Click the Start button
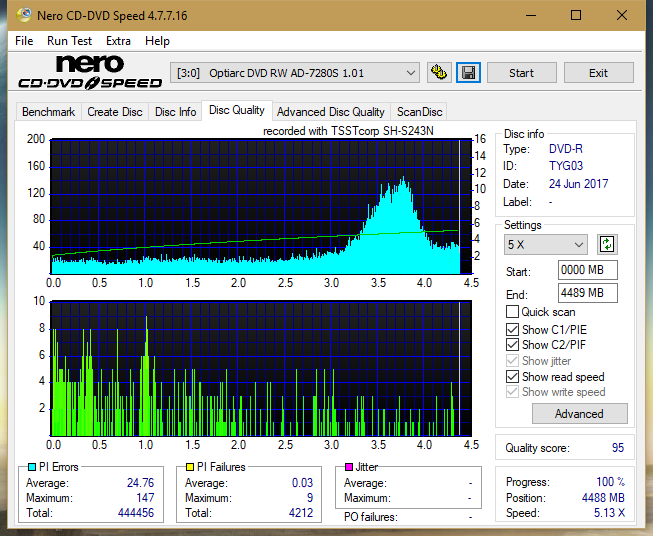The height and width of the screenshot is (536, 653). (521, 73)
